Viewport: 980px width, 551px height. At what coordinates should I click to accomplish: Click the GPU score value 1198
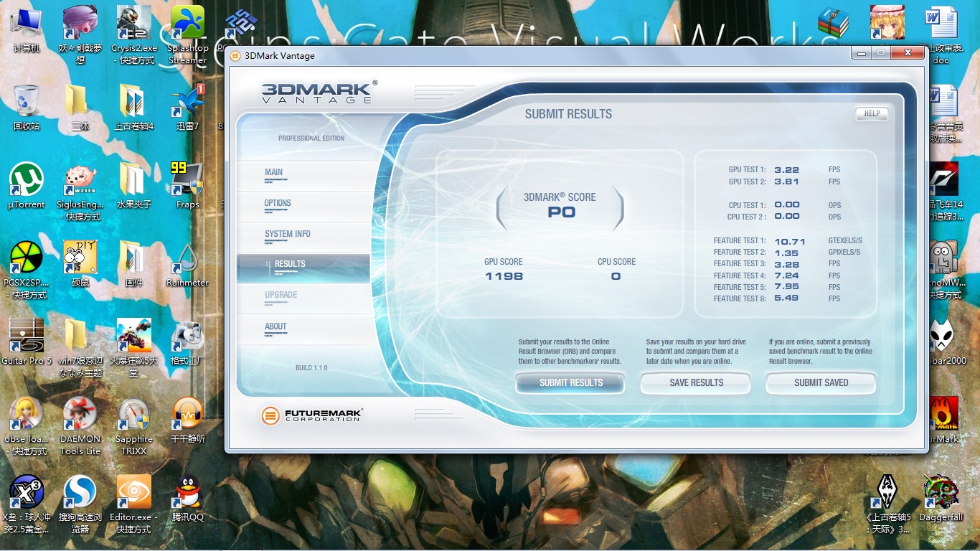point(504,276)
